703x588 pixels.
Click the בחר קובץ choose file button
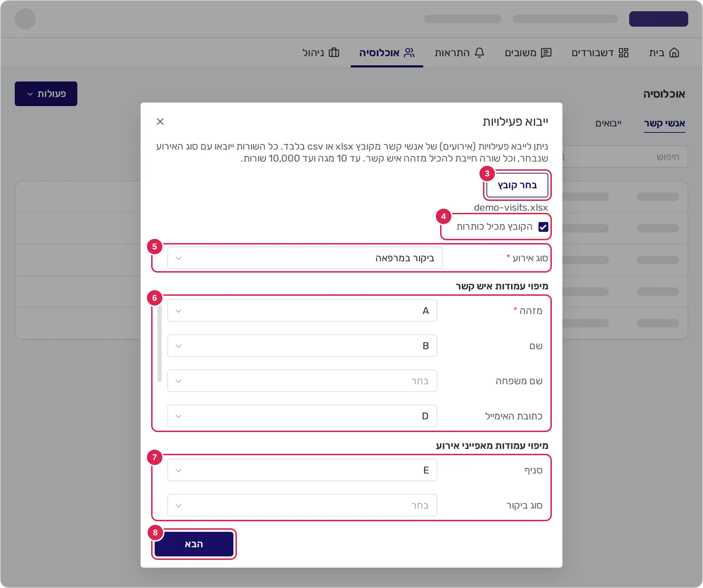tap(517, 185)
